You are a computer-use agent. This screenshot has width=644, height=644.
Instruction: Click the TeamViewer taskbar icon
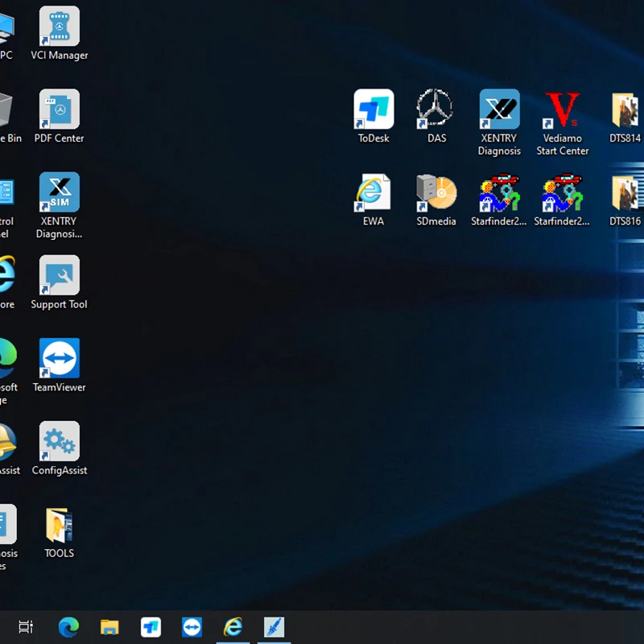click(x=192, y=627)
